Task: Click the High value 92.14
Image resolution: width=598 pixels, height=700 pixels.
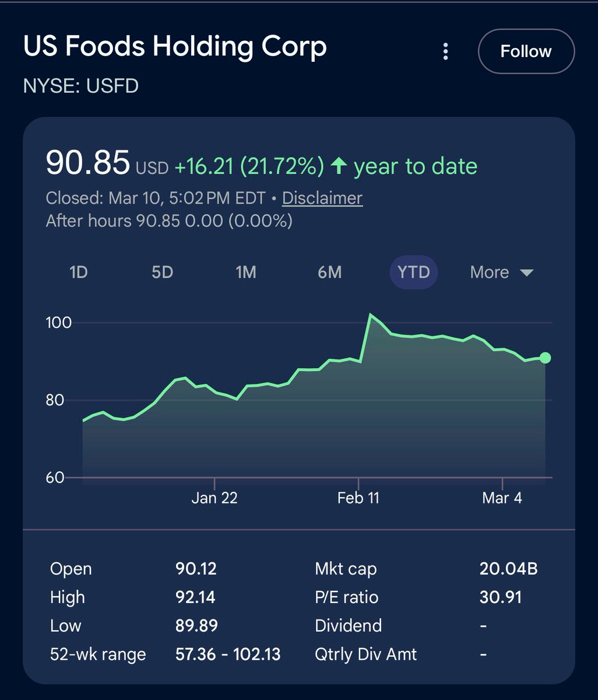Action: click(195, 597)
